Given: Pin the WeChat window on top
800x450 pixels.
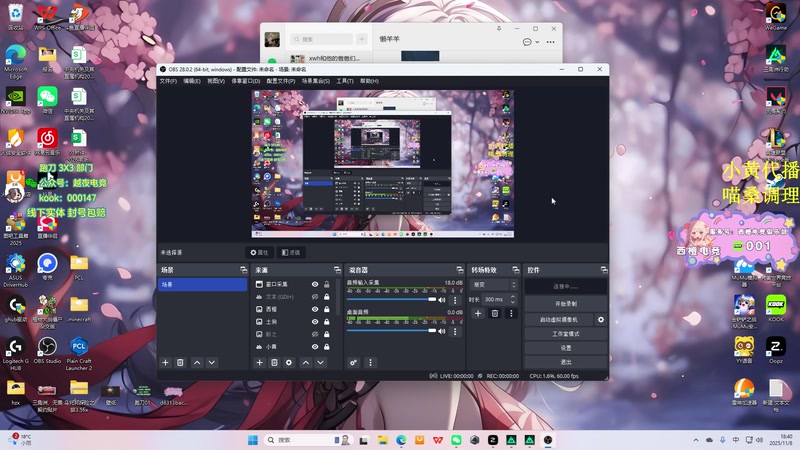Looking at the screenshot, I should point(499,29).
